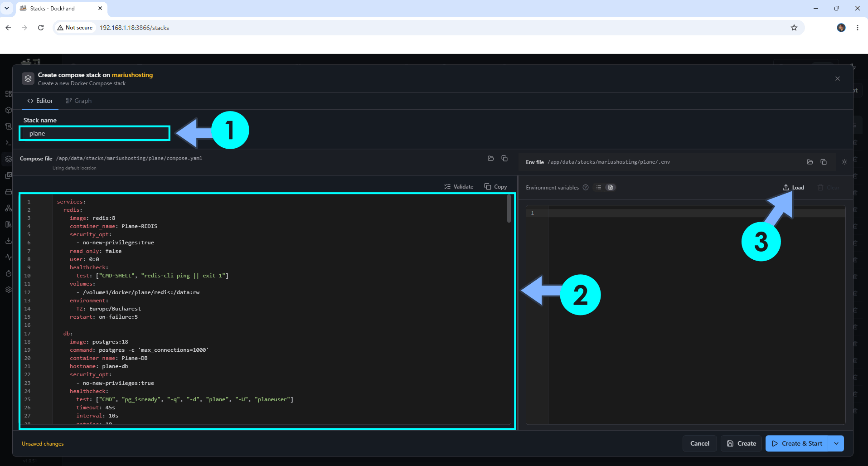Open the Terminal prompt icon in sidebar
This screenshot has width=868, height=466.
[x=8, y=143]
